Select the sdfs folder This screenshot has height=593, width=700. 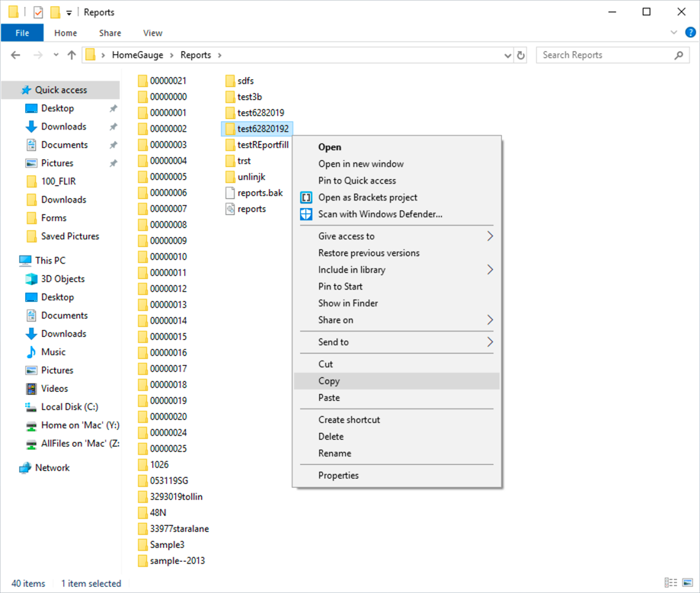pyautogui.click(x=240, y=81)
